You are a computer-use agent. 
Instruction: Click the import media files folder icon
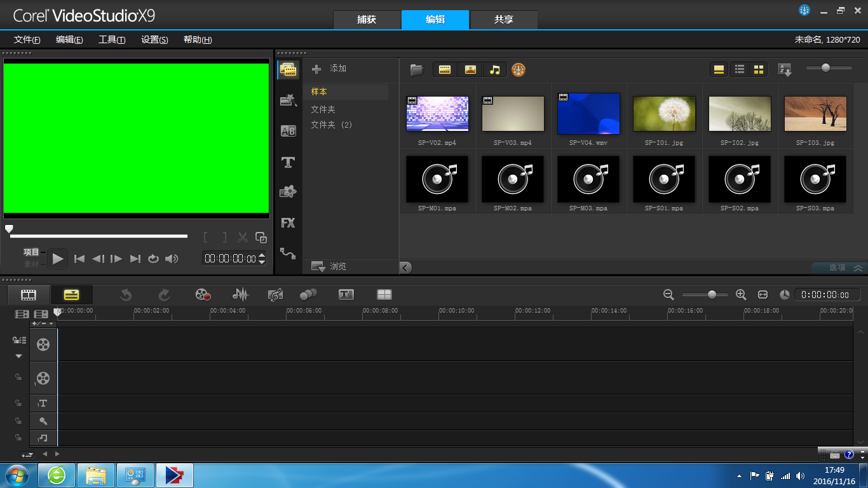point(417,70)
